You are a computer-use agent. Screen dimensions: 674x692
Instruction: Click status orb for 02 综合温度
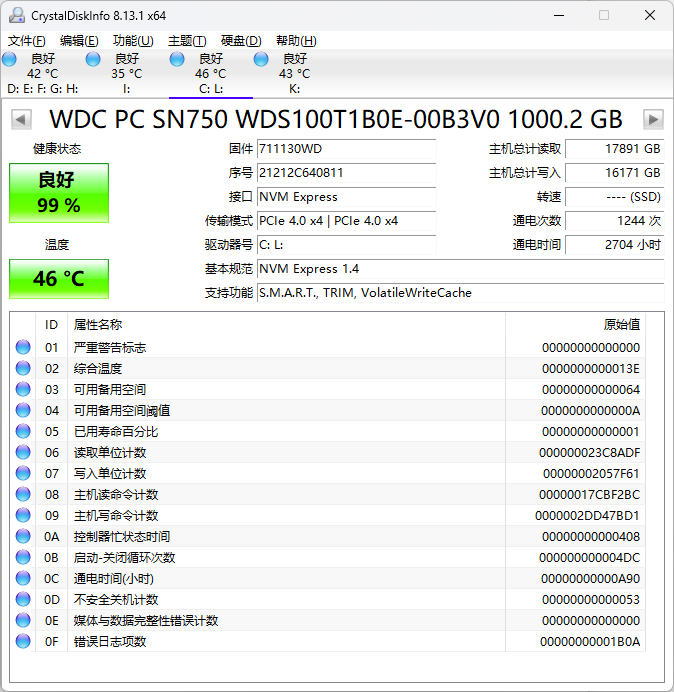click(23, 369)
